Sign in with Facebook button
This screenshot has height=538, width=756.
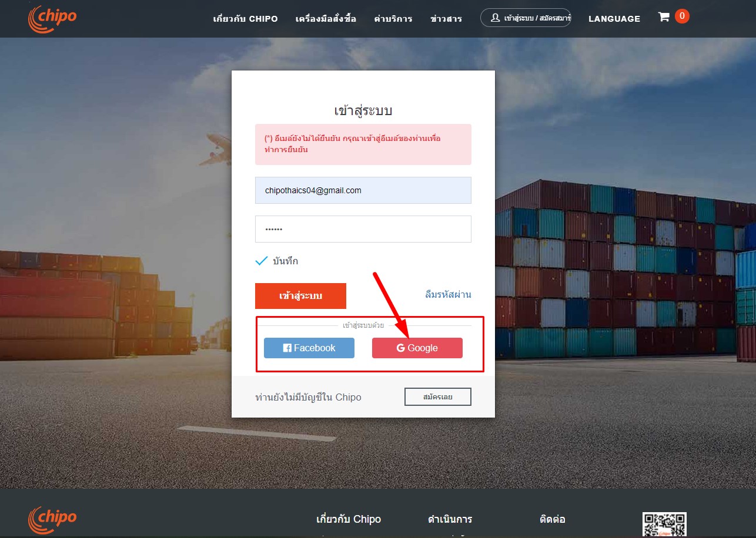pyautogui.click(x=309, y=348)
